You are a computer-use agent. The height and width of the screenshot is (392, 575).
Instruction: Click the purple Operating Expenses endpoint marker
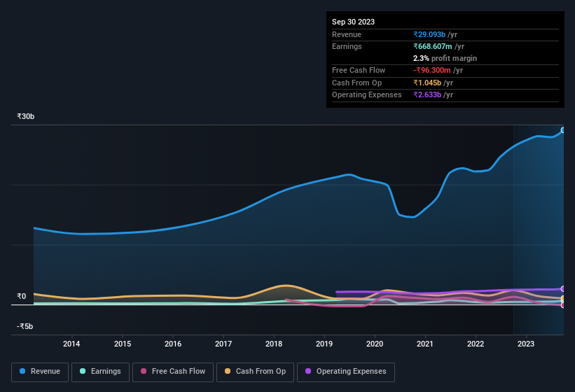pos(563,288)
